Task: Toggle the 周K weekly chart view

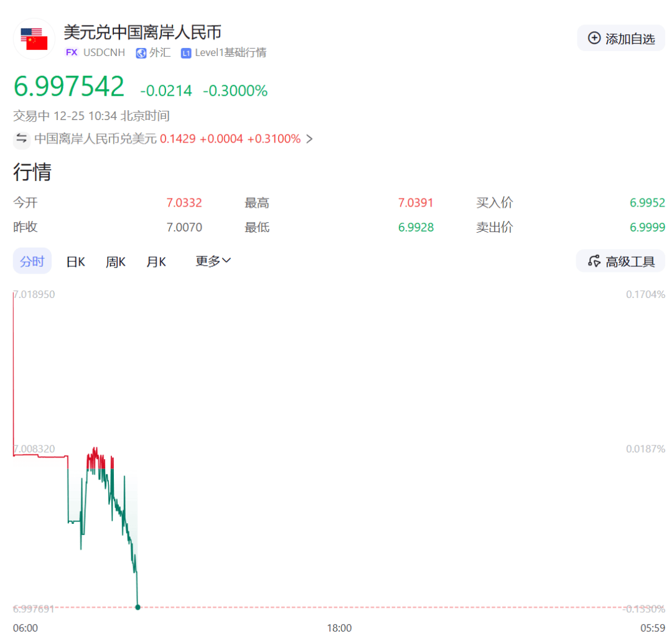Action: (115, 261)
